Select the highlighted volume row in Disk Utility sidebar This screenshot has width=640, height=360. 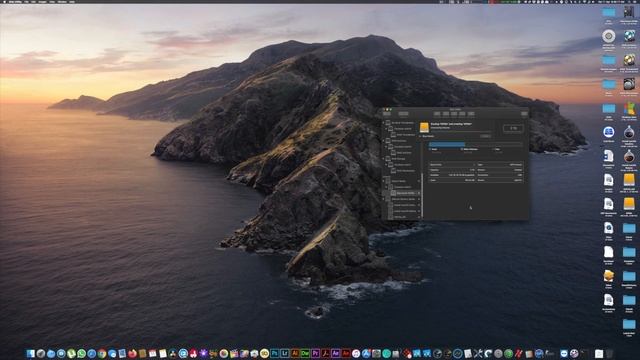[402, 193]
